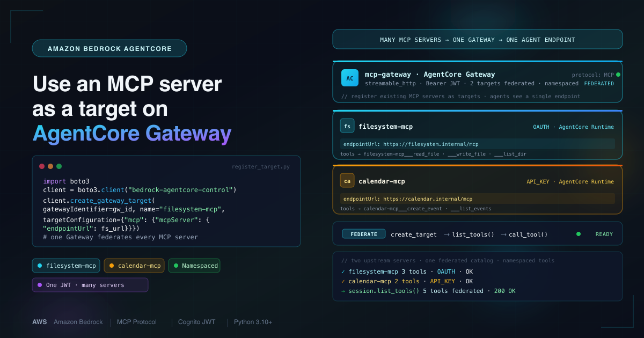The height and width of the screenshot is (338, 644).
Task: Click the mcp-gateway AgentCore Gateway title
Action: [430, 75]
